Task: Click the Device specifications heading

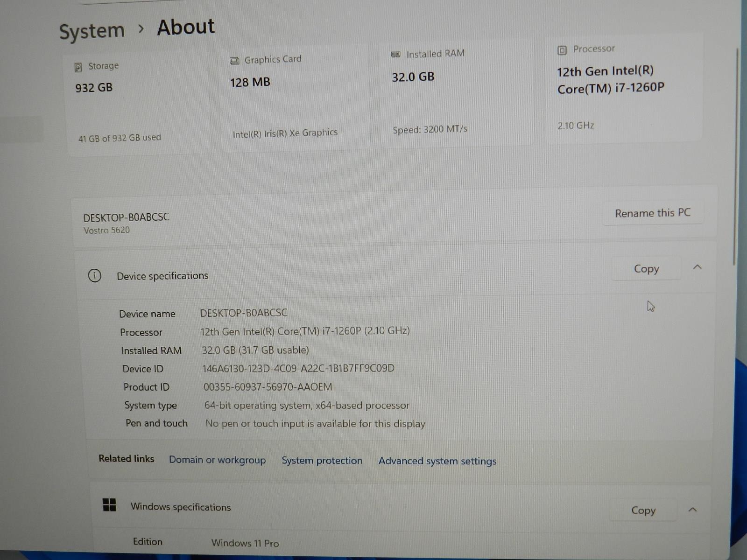Action: (x=162, y=276)
